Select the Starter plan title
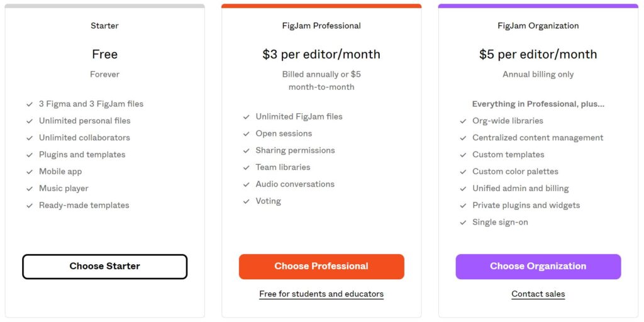Image resolution: width=644 pixels, height=322 pixels. point(105,26)
